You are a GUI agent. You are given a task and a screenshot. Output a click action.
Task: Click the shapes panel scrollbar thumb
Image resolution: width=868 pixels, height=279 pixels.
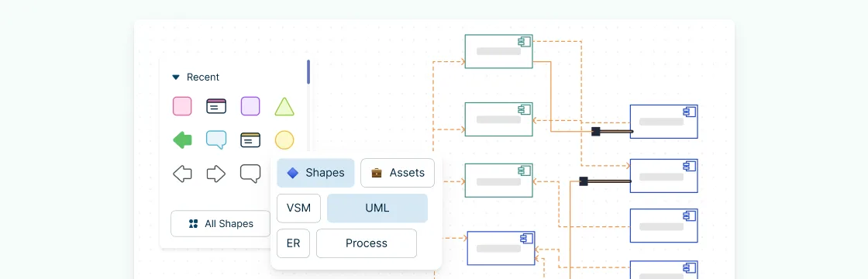pyautogui.click(x=308, y=72)
